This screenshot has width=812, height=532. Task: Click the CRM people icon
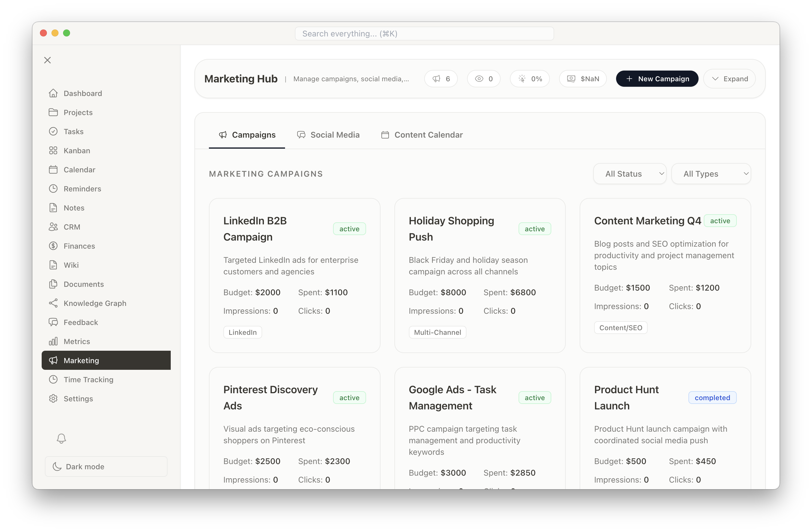(53, 227)
